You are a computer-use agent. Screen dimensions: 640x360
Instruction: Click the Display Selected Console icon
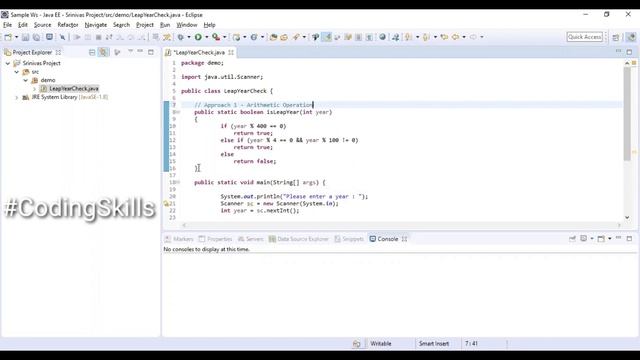click(x=584, y=238)
